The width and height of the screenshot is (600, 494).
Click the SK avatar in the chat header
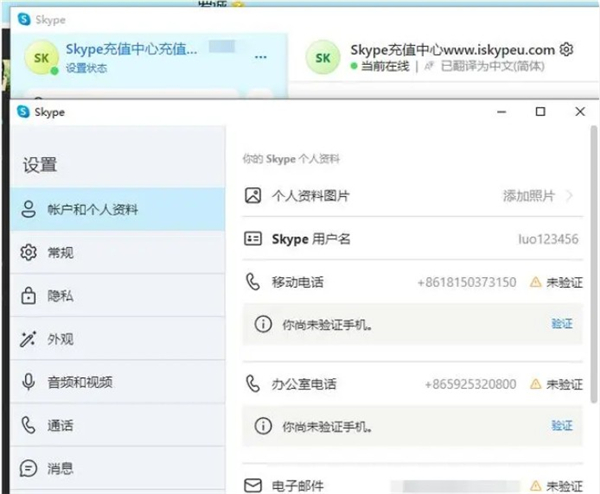(x=323, y=57)
